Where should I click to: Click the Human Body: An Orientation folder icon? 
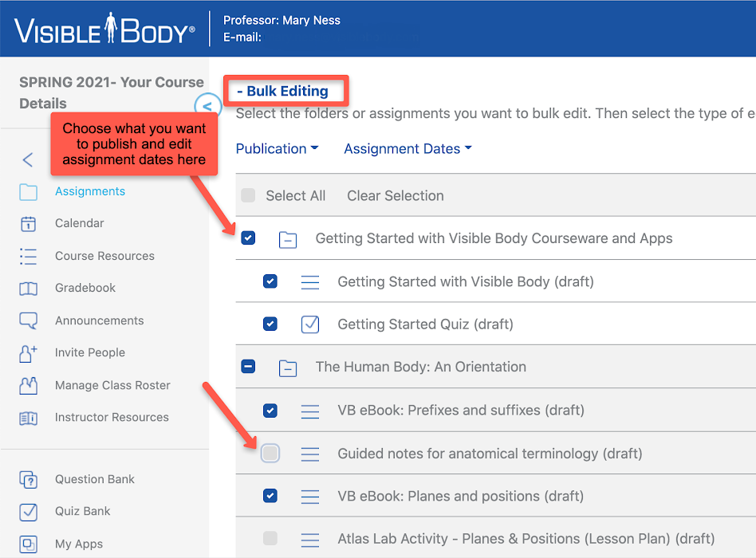[288, 367]
